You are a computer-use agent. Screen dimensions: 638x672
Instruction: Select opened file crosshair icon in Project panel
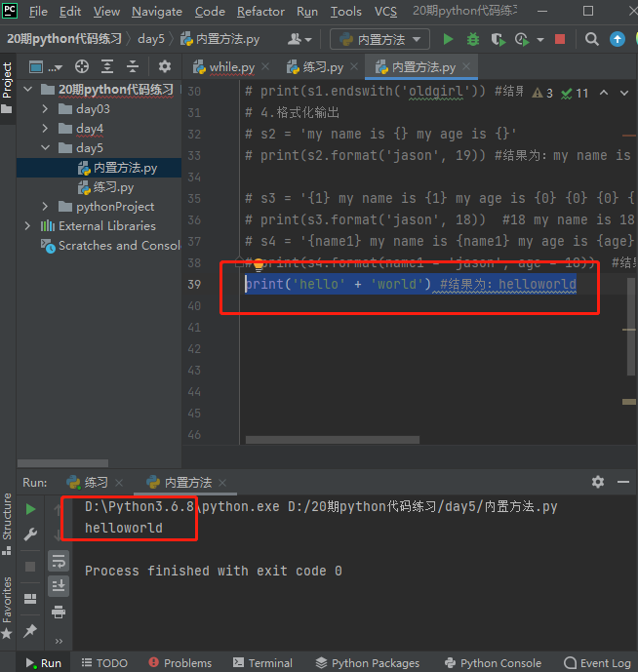(82, 66)
